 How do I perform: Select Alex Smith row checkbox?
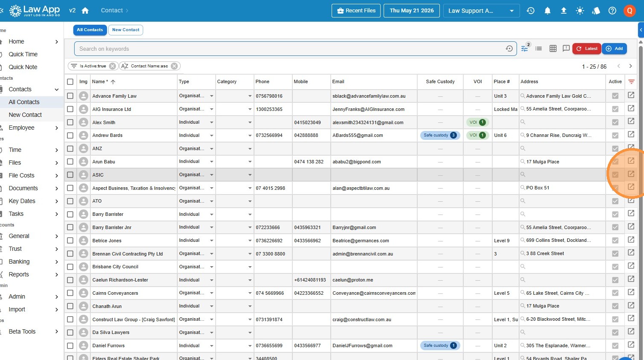click(x=70, y=122)
